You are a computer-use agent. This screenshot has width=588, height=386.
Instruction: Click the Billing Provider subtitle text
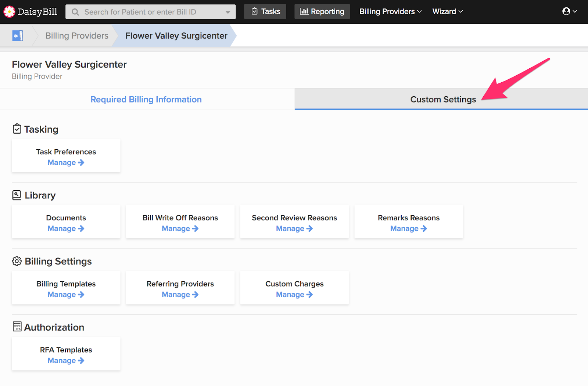(x=37, y=76)
